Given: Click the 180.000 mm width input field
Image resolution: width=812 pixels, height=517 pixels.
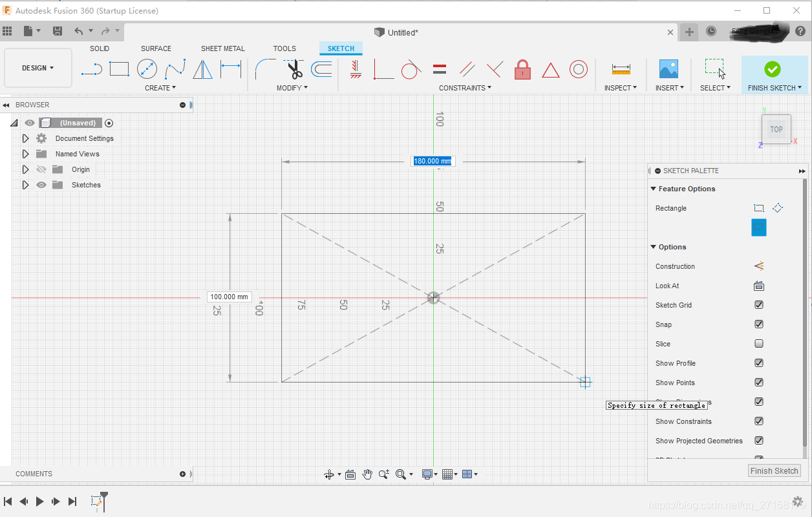Looking at the screenshot, I should pyautogui.click(x=433, y=161).
